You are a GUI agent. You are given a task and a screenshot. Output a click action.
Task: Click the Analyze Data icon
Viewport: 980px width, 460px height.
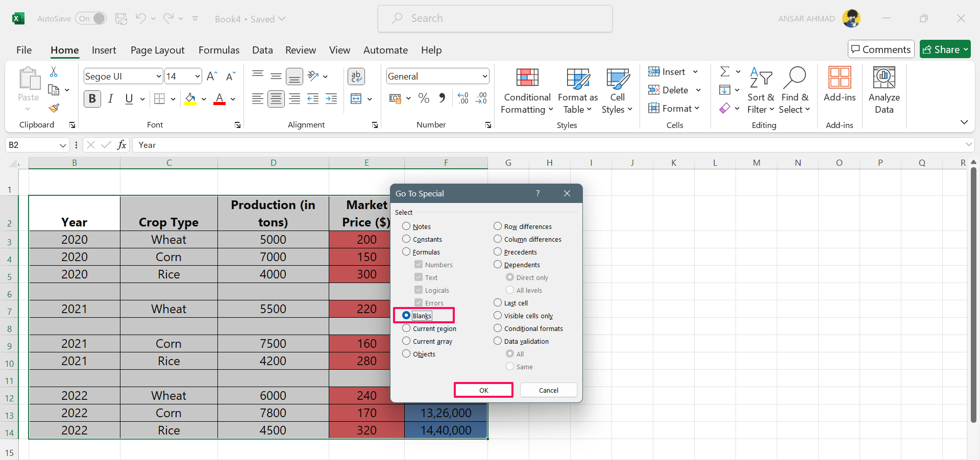[884, 91]
